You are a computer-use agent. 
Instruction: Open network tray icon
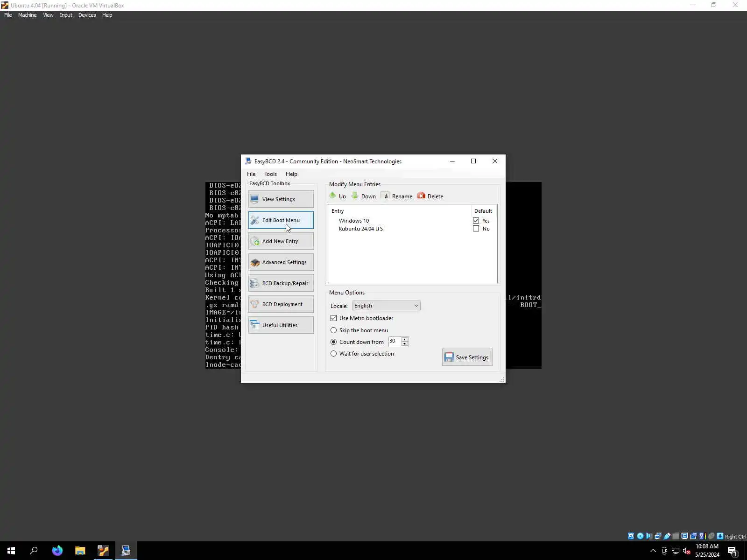pyautogui.click(x=676, y=551)
